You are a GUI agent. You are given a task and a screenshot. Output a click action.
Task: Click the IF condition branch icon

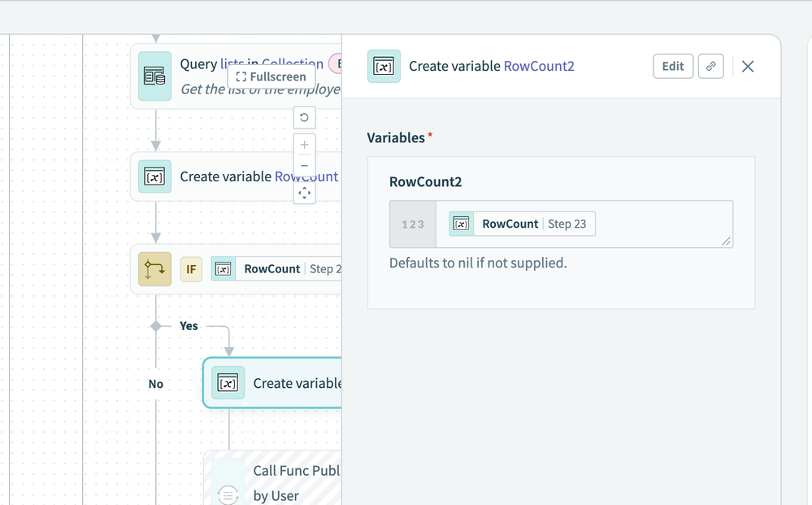pyautogui.click(x=154, y=269)
